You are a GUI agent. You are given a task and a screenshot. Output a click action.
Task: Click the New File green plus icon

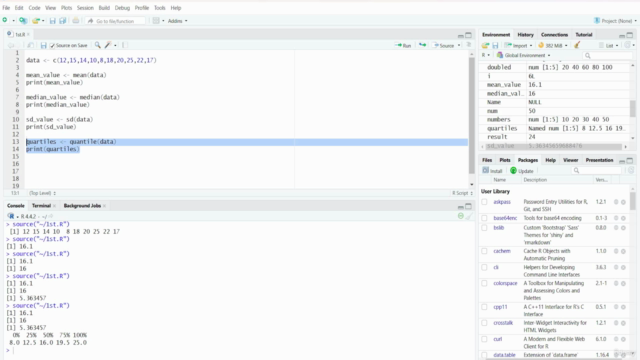pos(5,20)
